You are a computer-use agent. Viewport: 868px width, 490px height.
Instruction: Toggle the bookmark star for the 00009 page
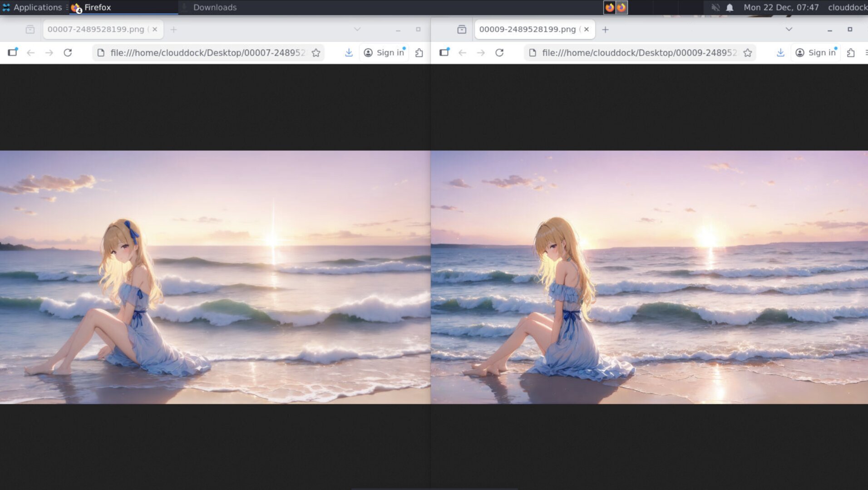pyautogui.click(x=747, y=53)
